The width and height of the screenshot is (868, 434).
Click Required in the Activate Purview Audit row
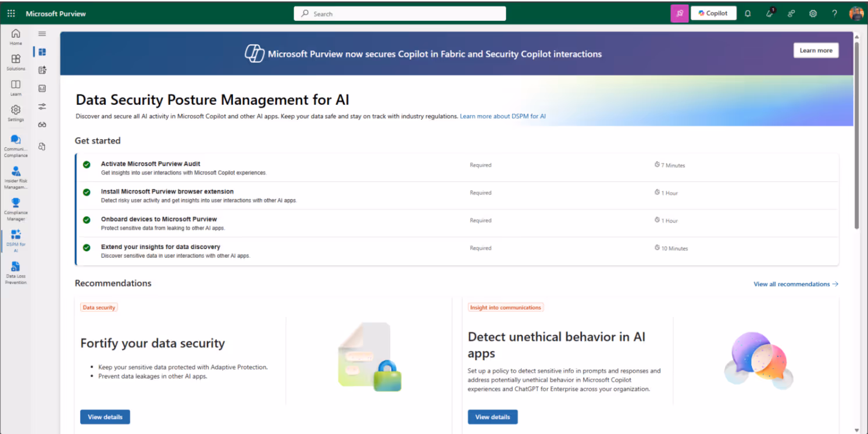pos(481,165)
